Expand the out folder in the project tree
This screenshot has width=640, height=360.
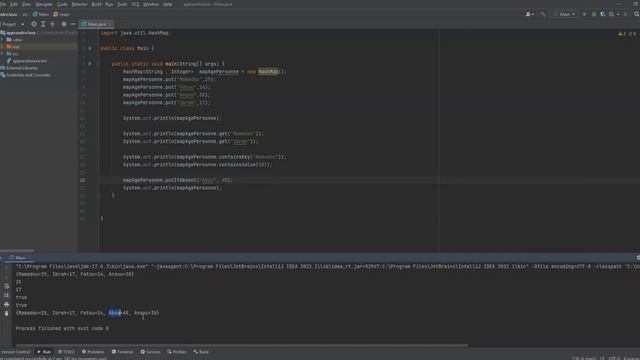point(2,47)
